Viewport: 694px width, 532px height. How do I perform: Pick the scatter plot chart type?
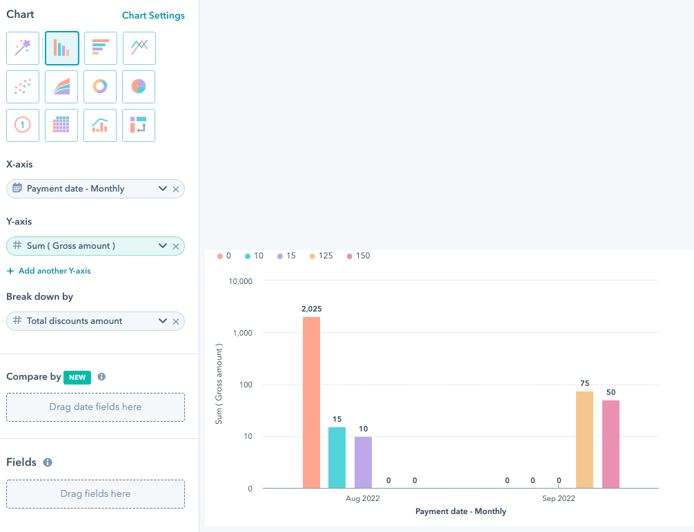23,87
